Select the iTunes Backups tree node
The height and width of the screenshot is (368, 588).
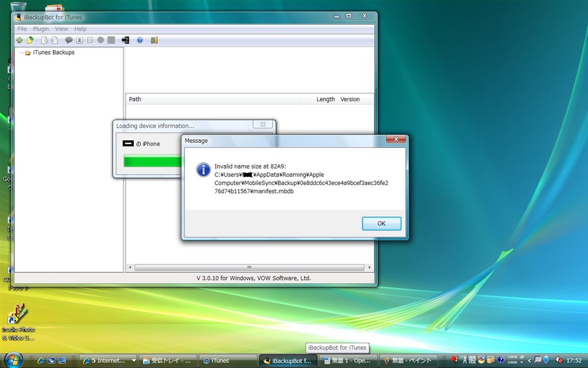click(53, 52)
